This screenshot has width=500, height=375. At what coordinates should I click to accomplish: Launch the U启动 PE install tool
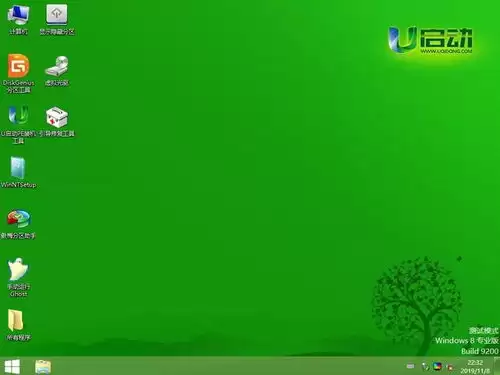click(18, 125)
